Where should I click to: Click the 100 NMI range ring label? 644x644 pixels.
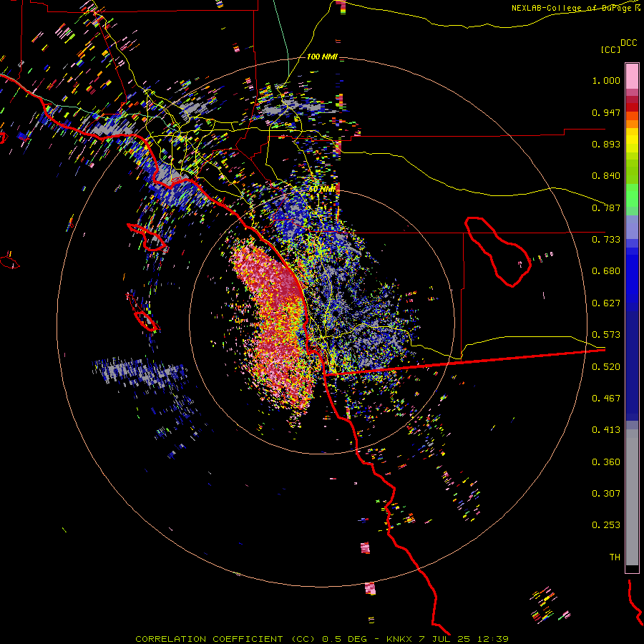pos(322,57)
